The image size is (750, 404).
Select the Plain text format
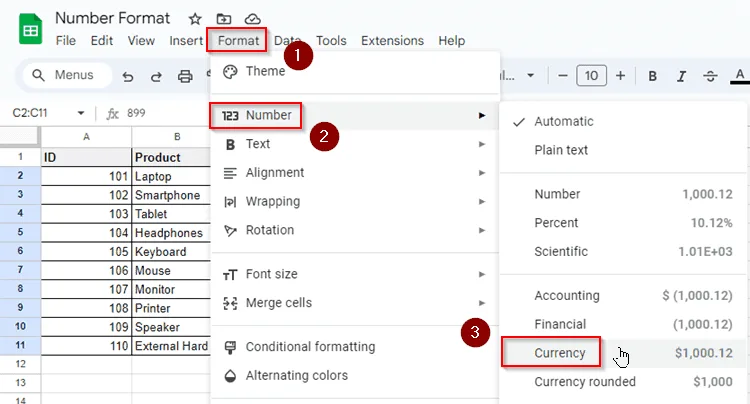pyautogui.click(x=623, y=150)
